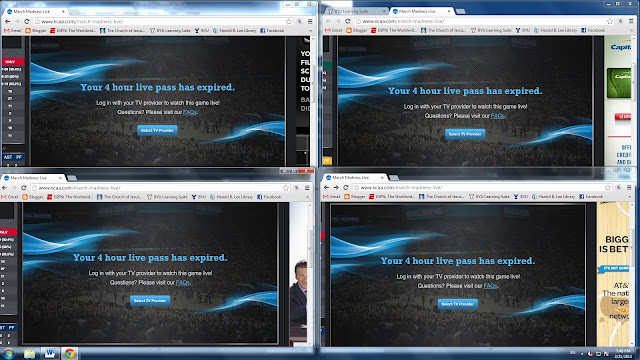Click the extension icon in the top-left window toolbar
Screen dimensions: 640x360
[x=299, y=21]
